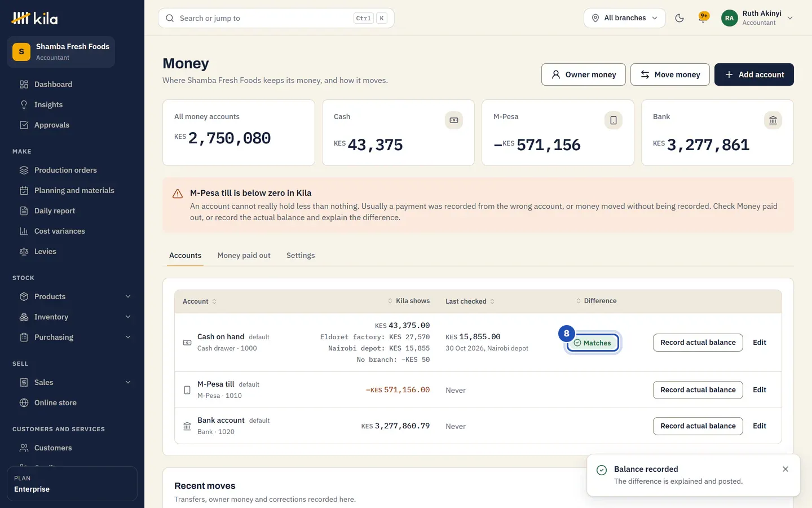812x508 pixels.
Task: Open Cost variances
Action: (x=72, y=231)
